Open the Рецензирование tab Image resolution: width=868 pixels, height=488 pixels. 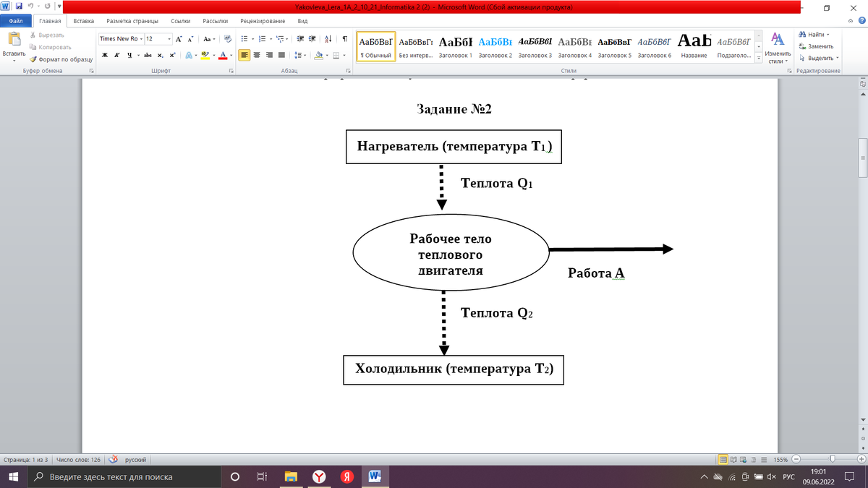pos(263,21)
